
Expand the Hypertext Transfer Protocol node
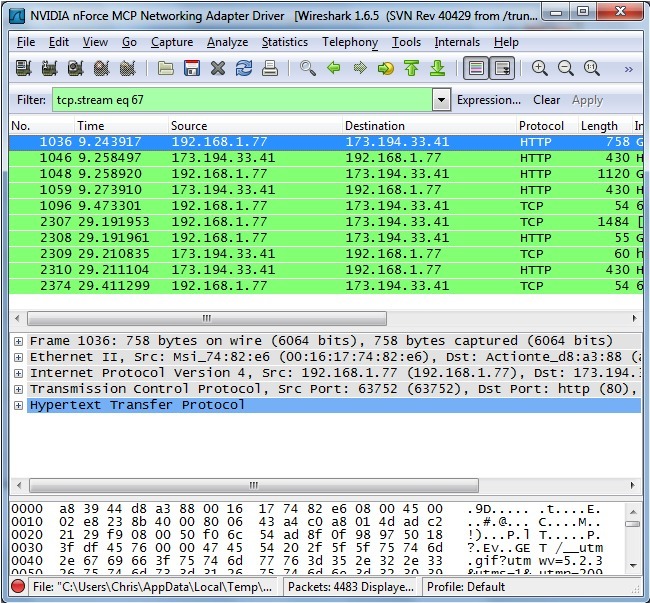point(18,405)
